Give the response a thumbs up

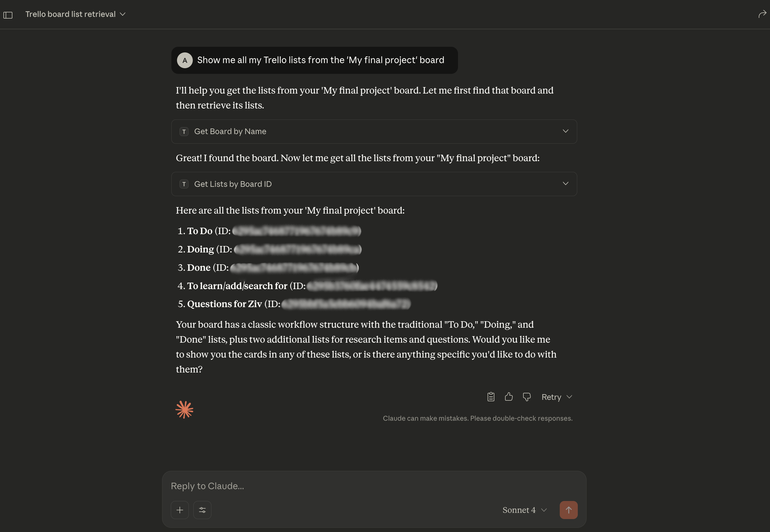coord(509,397)
